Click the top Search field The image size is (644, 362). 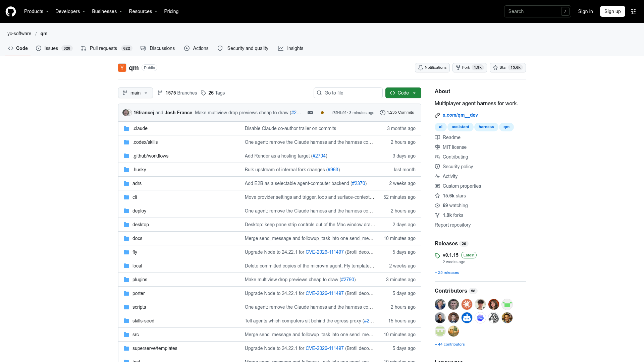[537, 11]
